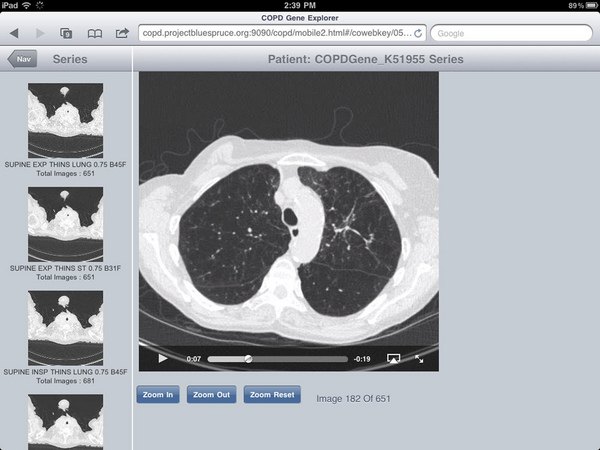Click the 'Series' sidebar title
Image resolution: width=600 pixels, height=450 pixels.
click(70, 59)
